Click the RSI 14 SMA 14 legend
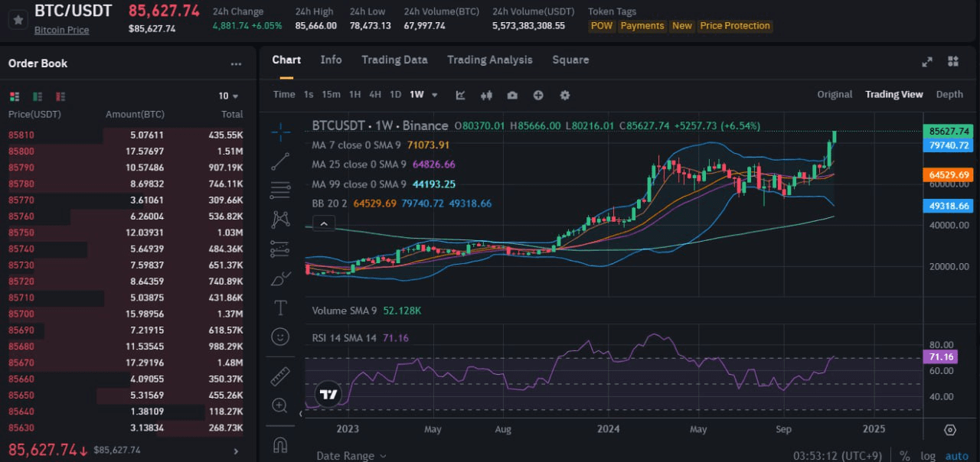Viewport: 980px width, 462px height. pyautogui.click(x=361, y=337)
